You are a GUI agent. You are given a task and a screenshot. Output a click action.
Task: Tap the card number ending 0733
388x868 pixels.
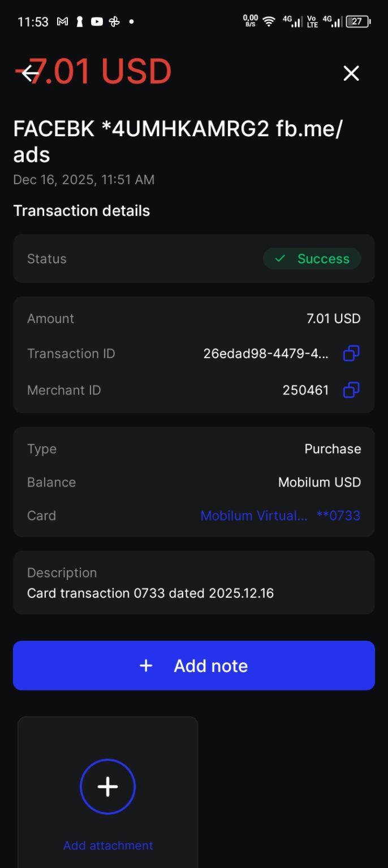(x=338, y=515)
